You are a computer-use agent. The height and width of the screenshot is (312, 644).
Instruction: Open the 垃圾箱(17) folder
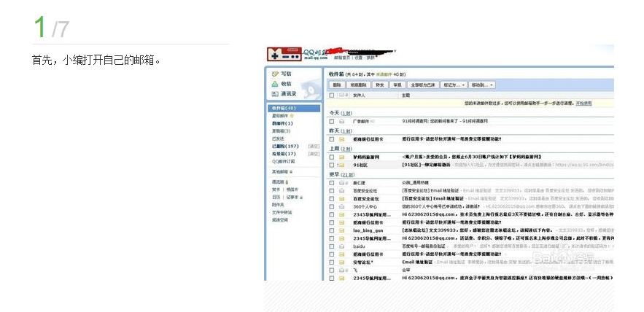284,154
